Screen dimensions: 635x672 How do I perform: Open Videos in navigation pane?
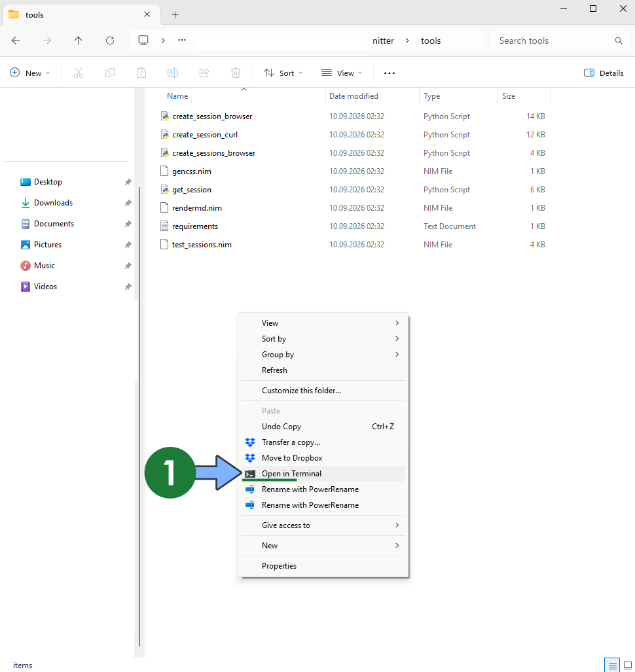[45, 287]
